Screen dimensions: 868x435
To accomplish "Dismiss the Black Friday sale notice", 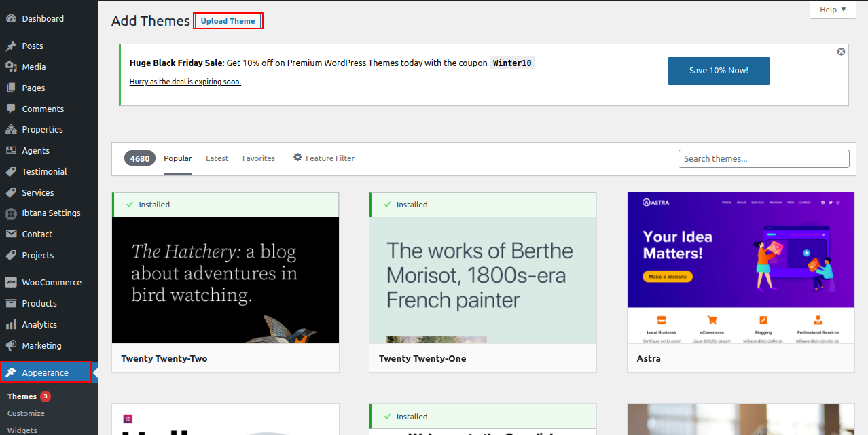I will 841,52.
